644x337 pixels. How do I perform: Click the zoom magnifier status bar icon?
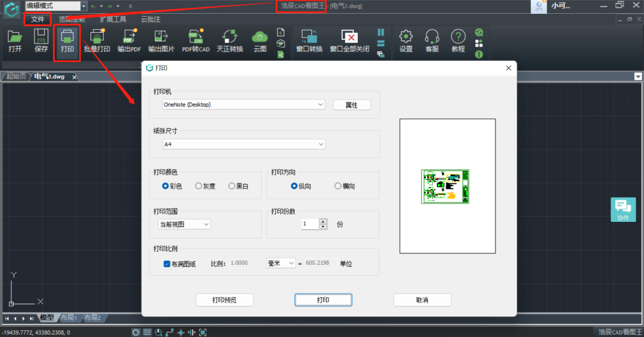point(159,332)
